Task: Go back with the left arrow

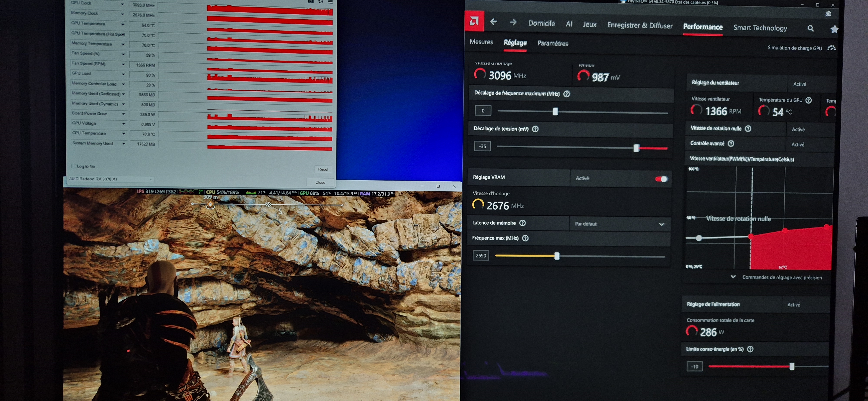Action: tap(493, 22)
